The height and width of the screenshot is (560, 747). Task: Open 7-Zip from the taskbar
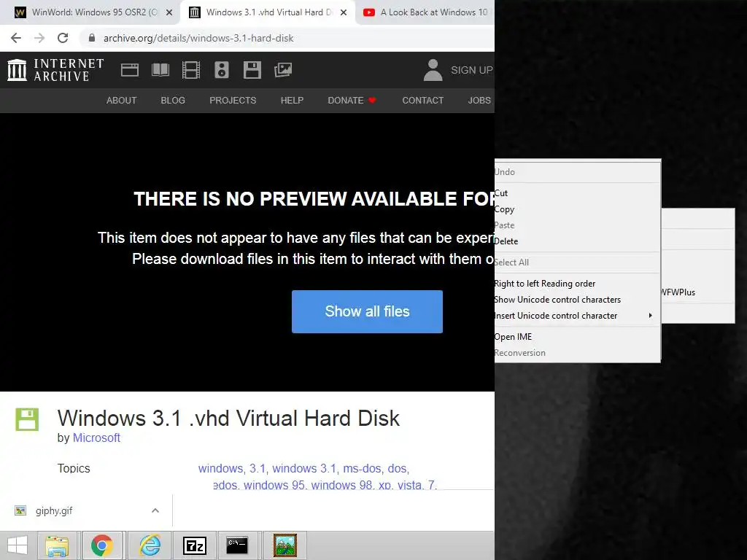coord(195,545)
